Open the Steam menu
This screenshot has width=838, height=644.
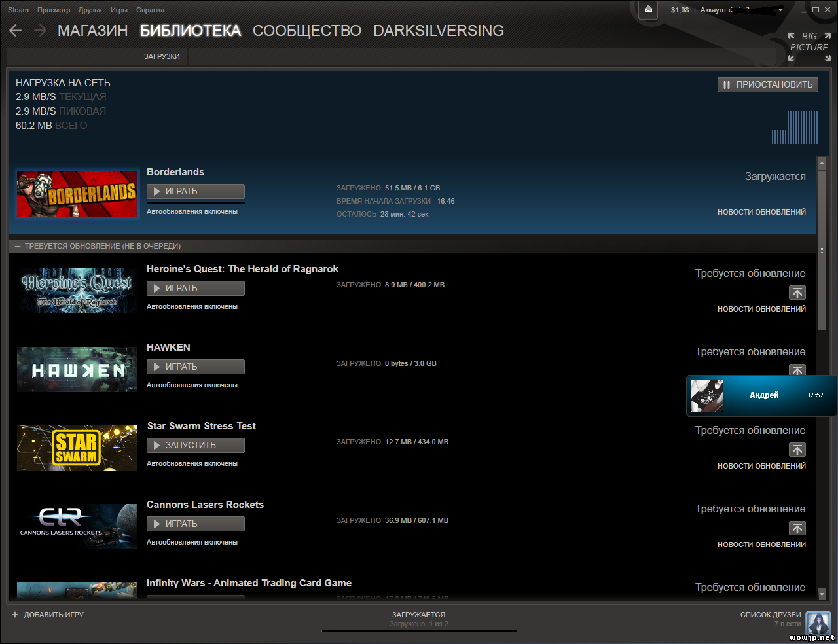pyautogui.click(x=18, y=10)
